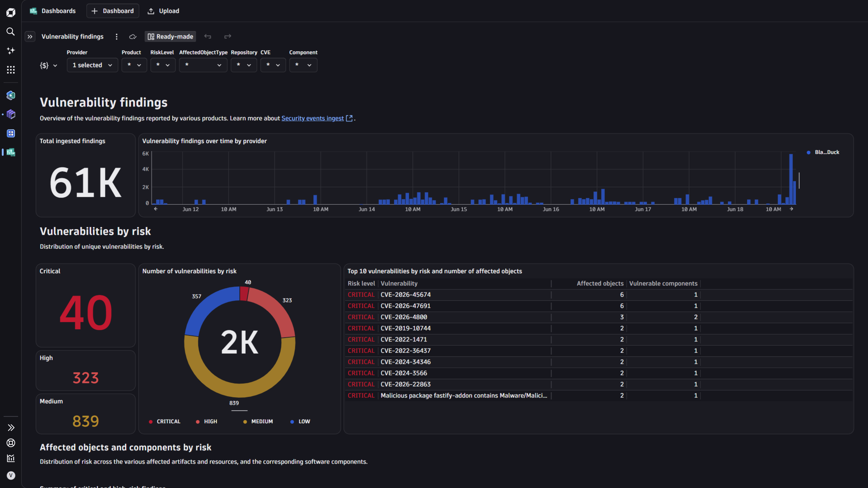868x488 pixels.
Task: Open the Provider dropdown showing 1 selected
Action: click(x=92, y=65)
